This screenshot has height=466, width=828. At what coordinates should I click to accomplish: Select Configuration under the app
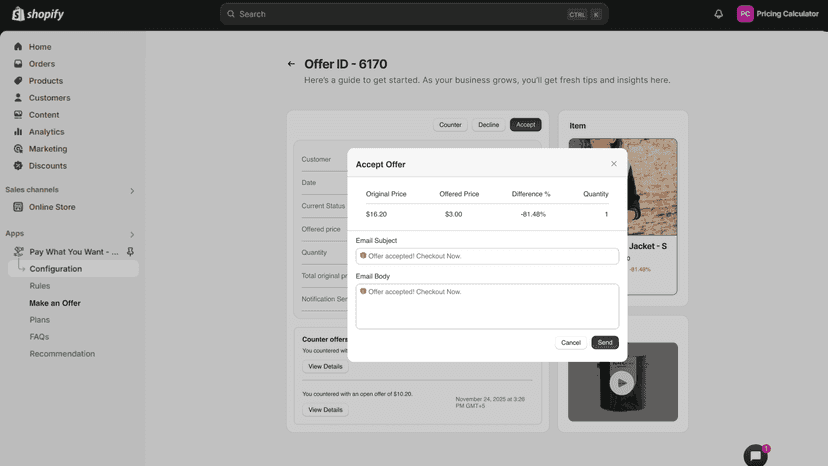73,268
